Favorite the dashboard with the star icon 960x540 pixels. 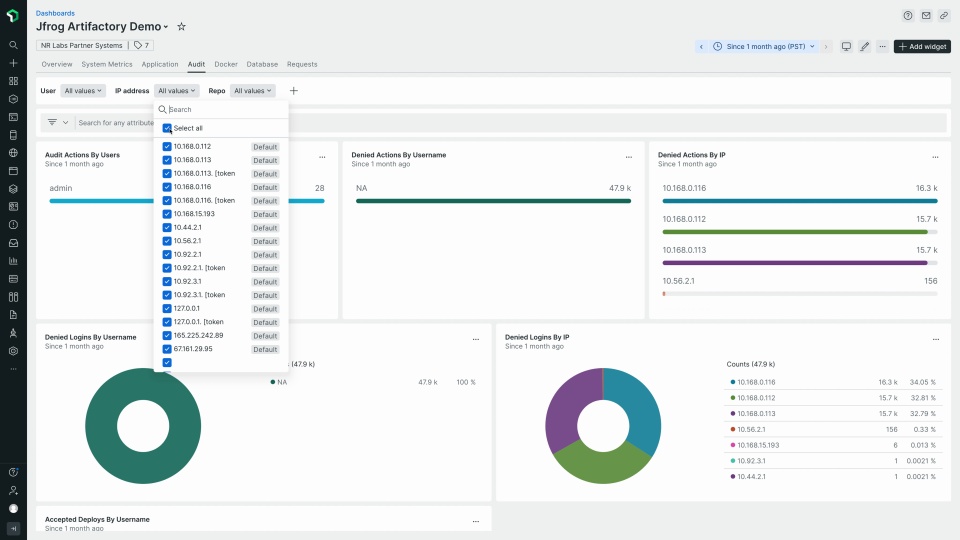click(181, 26)
